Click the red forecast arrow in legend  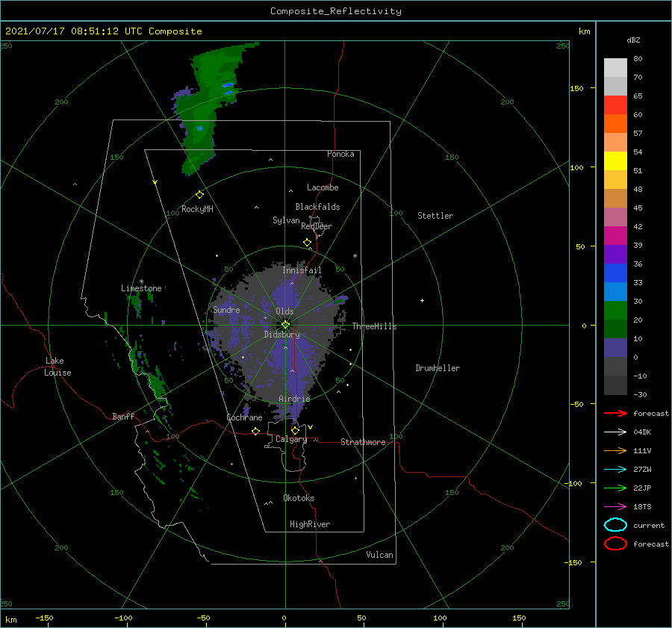[x=615, y=413]
